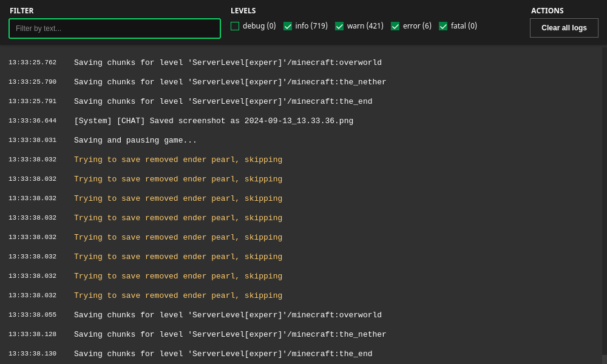Click the Filter by text input field
The image size is (607, 364).
tap(115, 29)
